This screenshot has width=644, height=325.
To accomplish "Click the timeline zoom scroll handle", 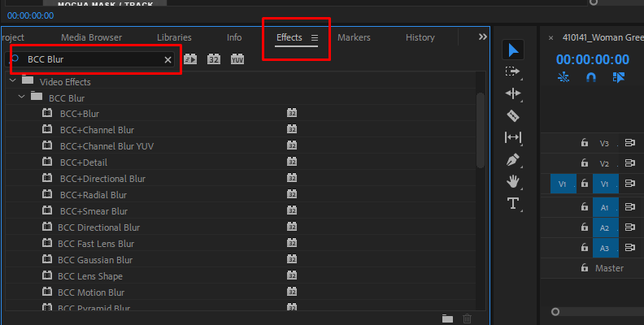I will coord(555,312).
